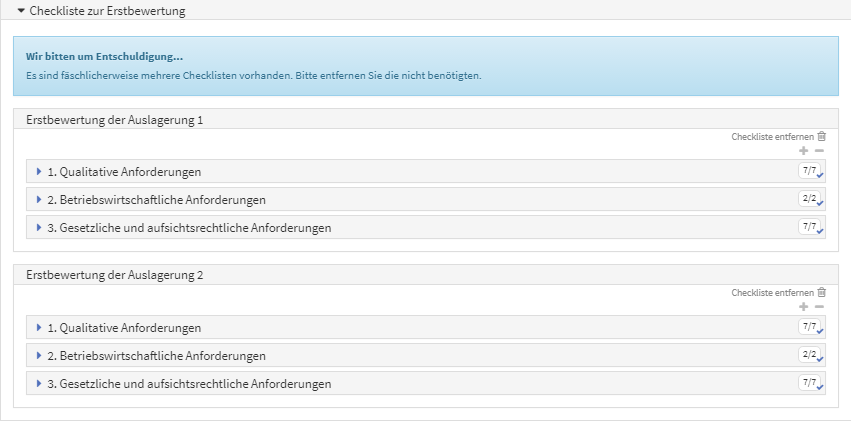Click 'Checkliste entfernen' link in Auslagerung 2
851x421 pixels.
pos(772,292)
